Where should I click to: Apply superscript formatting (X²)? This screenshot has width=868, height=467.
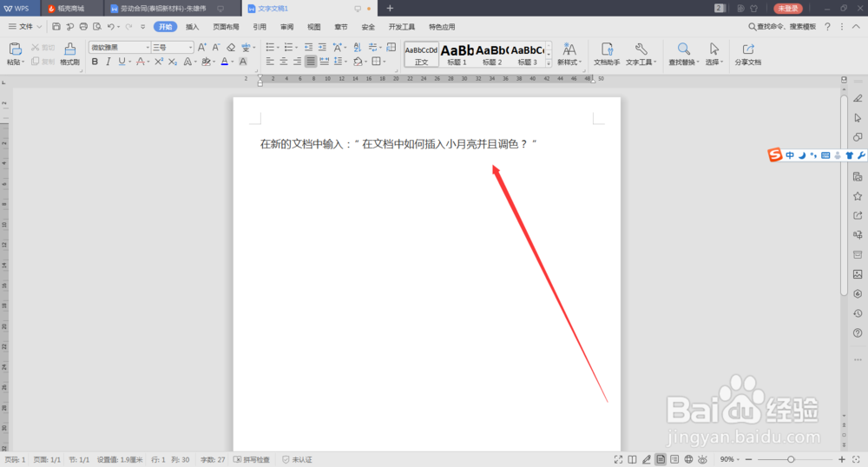click(159, 62)
